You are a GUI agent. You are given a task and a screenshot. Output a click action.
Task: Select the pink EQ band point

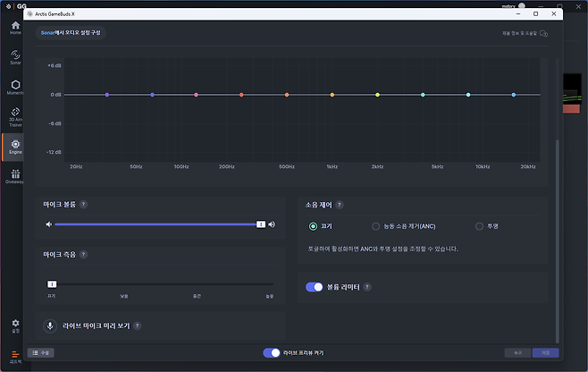196,95
